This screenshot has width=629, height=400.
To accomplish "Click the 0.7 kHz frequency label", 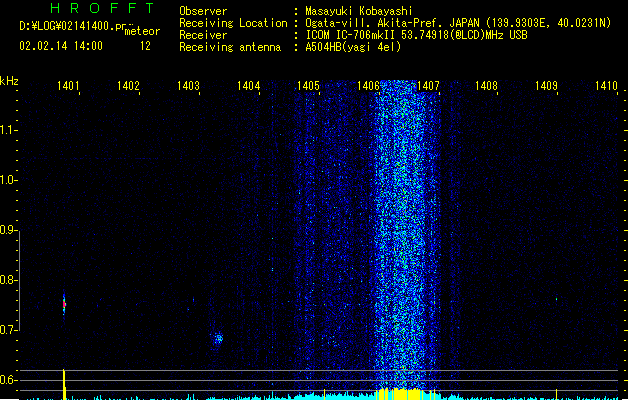I will [8, 330].
